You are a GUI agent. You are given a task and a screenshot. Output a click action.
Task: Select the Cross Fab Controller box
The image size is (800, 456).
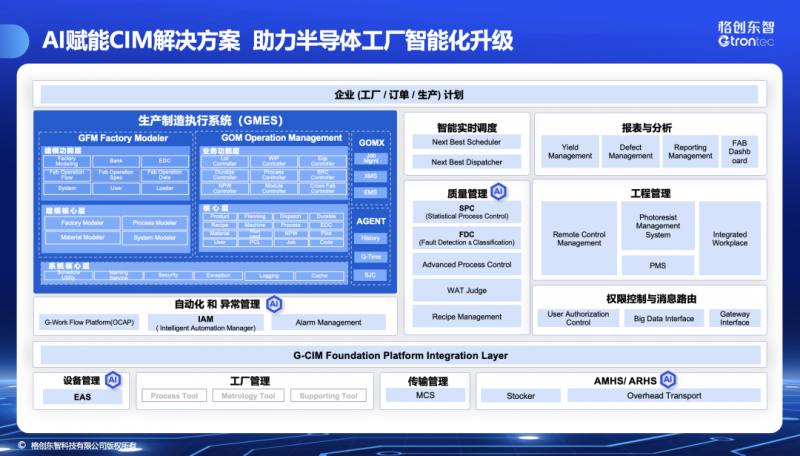pos(323,188)
